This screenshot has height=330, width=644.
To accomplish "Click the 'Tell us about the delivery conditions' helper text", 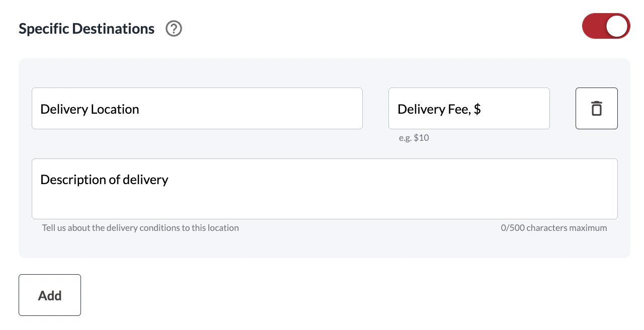I will pyautogui.click(x=140, y=228).
